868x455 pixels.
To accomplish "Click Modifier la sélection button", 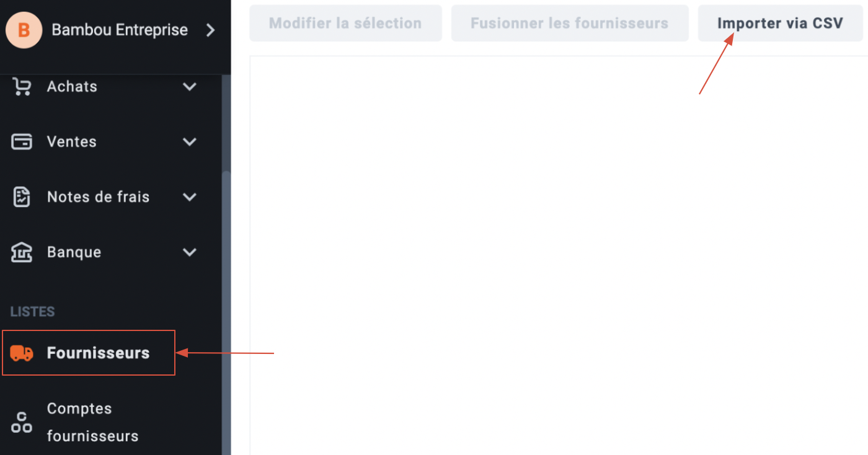I will pyautogui.click(x=345, y=24).
